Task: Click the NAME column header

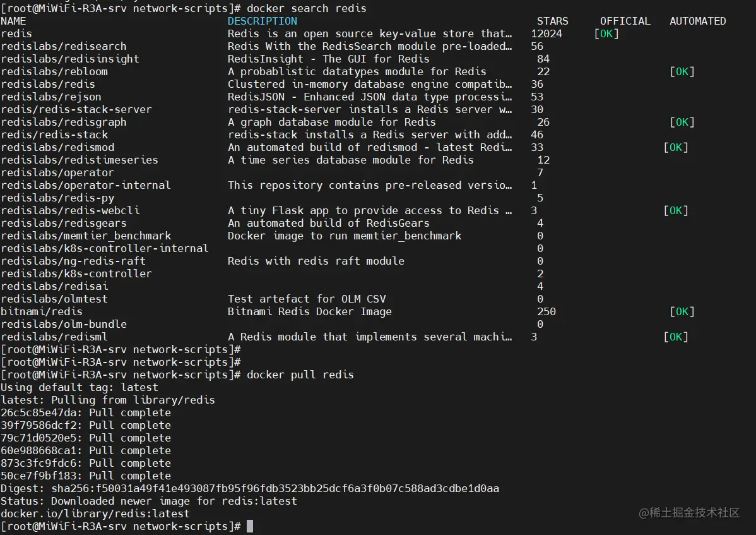Action: pyautogui.click(x=14, y=21)
